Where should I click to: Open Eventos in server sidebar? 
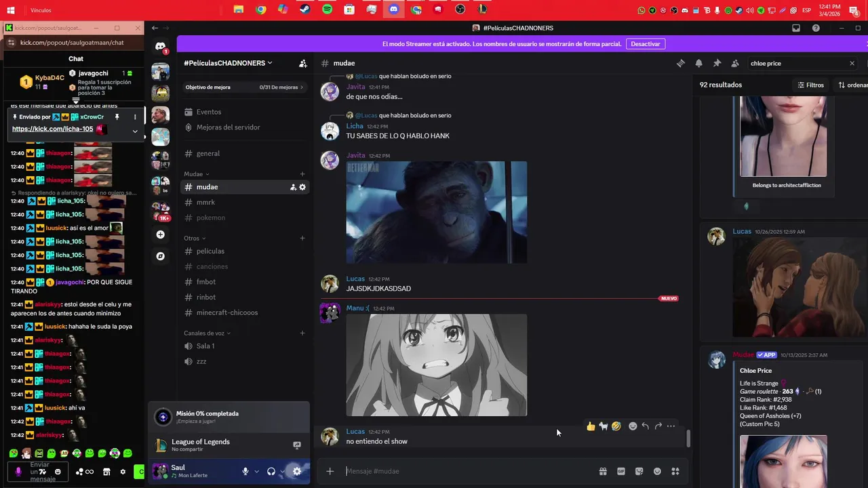tap(209, 112)
